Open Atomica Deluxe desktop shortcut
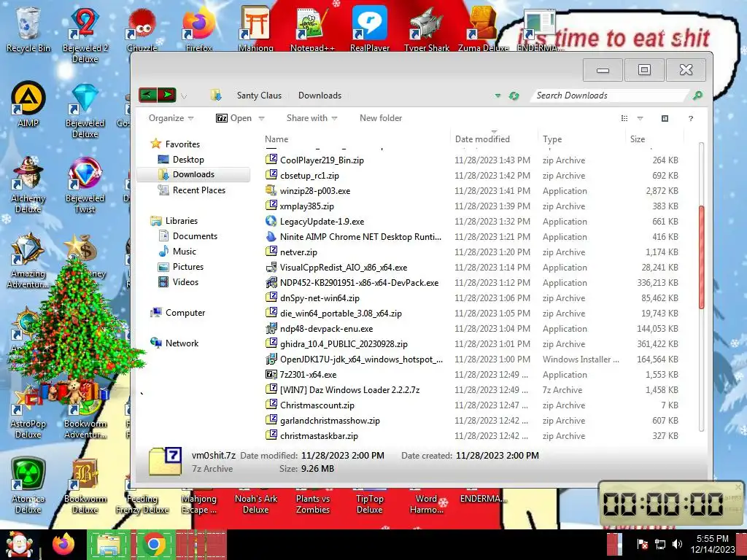The image size is (747, 560). pos(28,486)
